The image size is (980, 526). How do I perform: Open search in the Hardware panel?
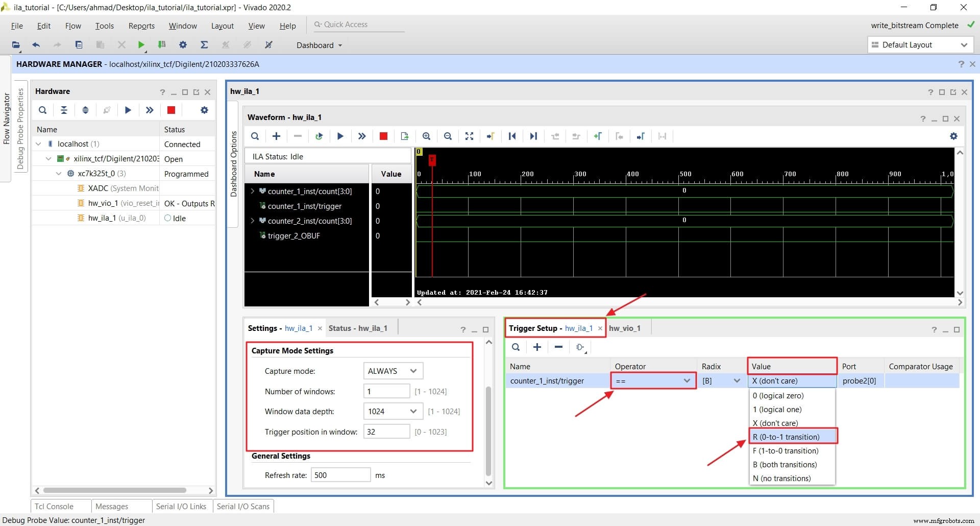(42, 110)
